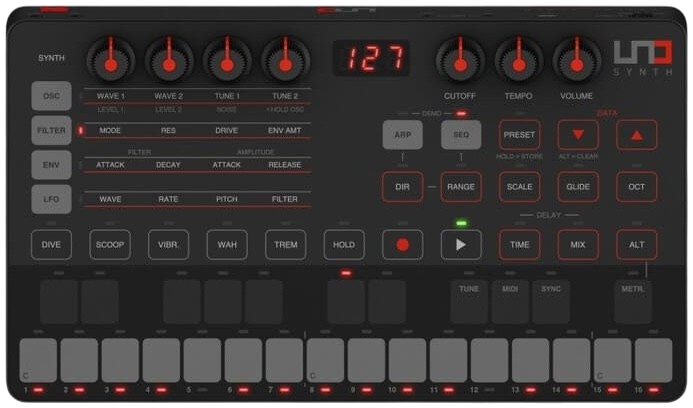Toggle the ALT function button
Image resolution: width=693 pixels, height=408 pixels.
pos(636,244)
